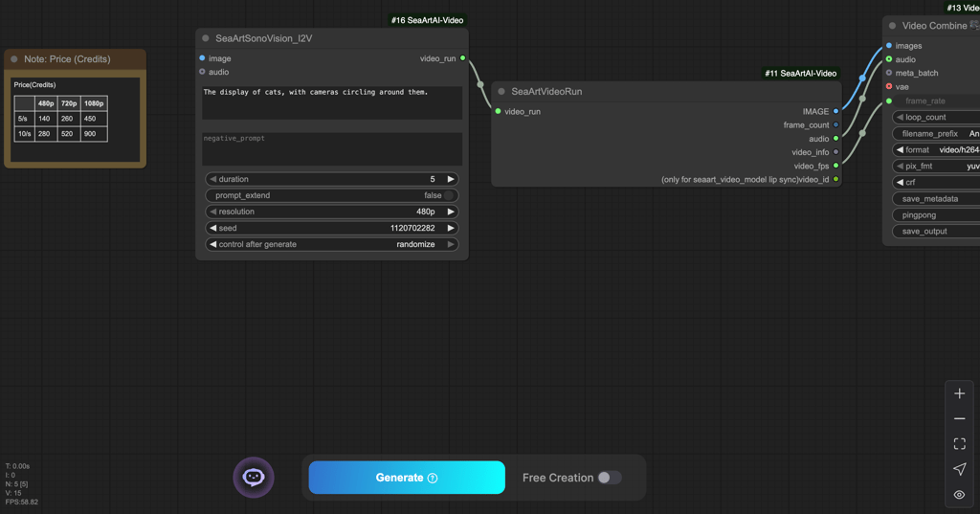Click the 10/s row label in price table
This screenshot has height=514, width=980.
(24, 134)
